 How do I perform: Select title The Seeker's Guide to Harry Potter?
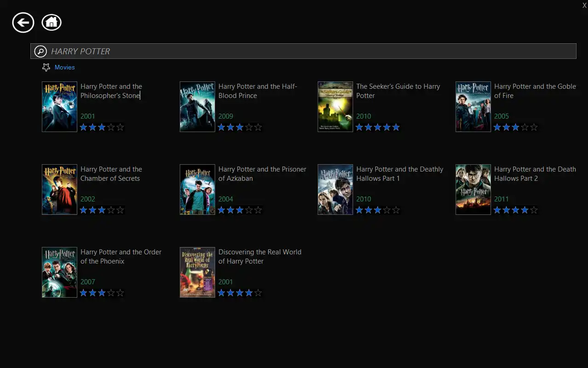pyautogui.click(x=398, y=91)
